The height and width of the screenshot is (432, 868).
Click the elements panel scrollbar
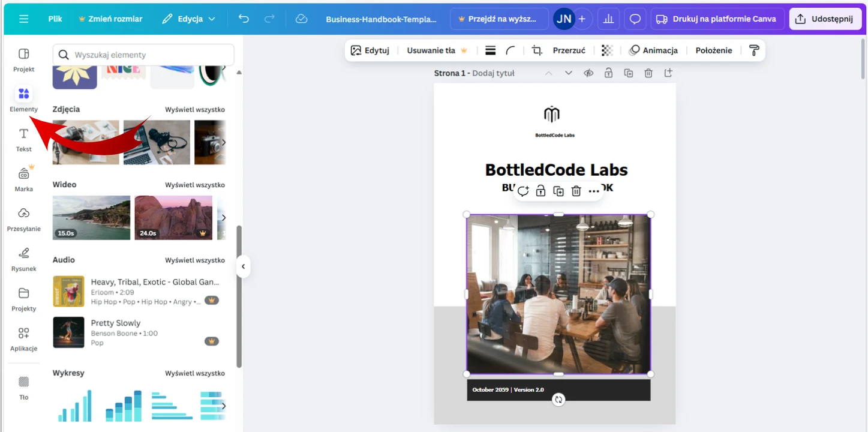(x=239, y=296)
